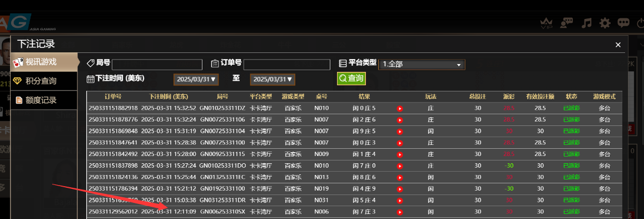
Task: Click the 派彩 column header
Action: click(509, 97)
